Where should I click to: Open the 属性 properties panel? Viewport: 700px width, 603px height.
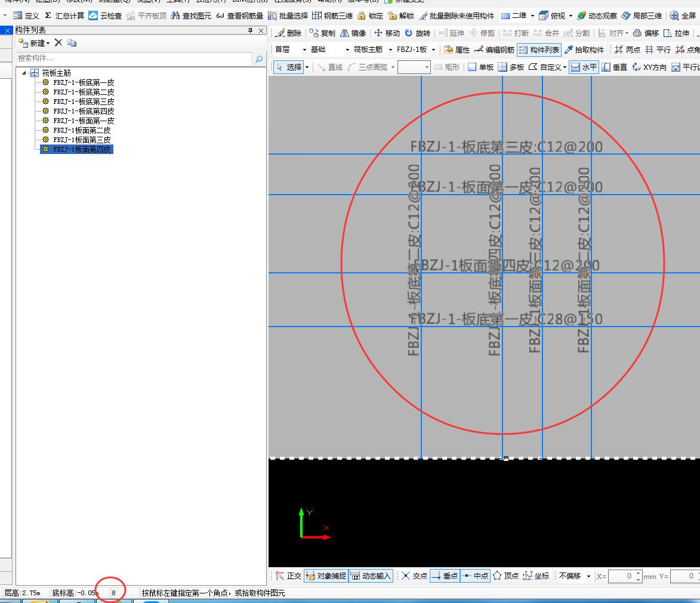[457, 50]
